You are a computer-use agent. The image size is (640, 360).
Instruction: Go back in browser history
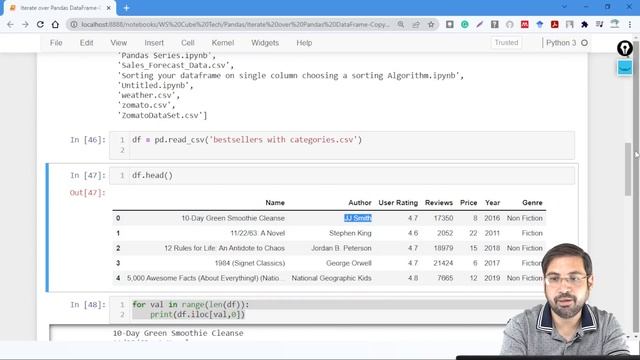pos(10,24)
